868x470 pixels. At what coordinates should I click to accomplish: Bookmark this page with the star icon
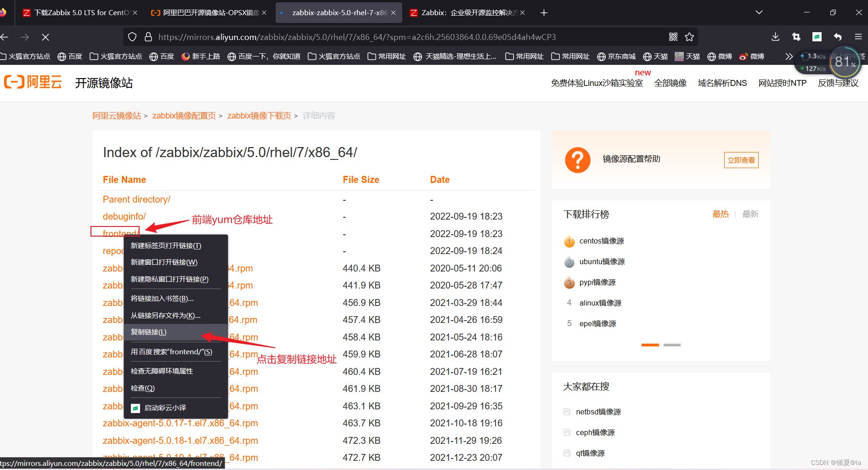[689, 37]
